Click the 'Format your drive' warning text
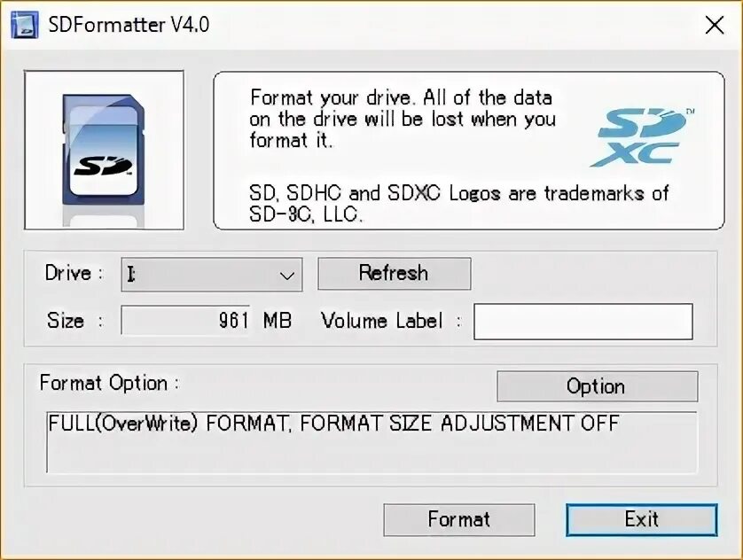The image size is (743, 560). (x=403, y=120)
